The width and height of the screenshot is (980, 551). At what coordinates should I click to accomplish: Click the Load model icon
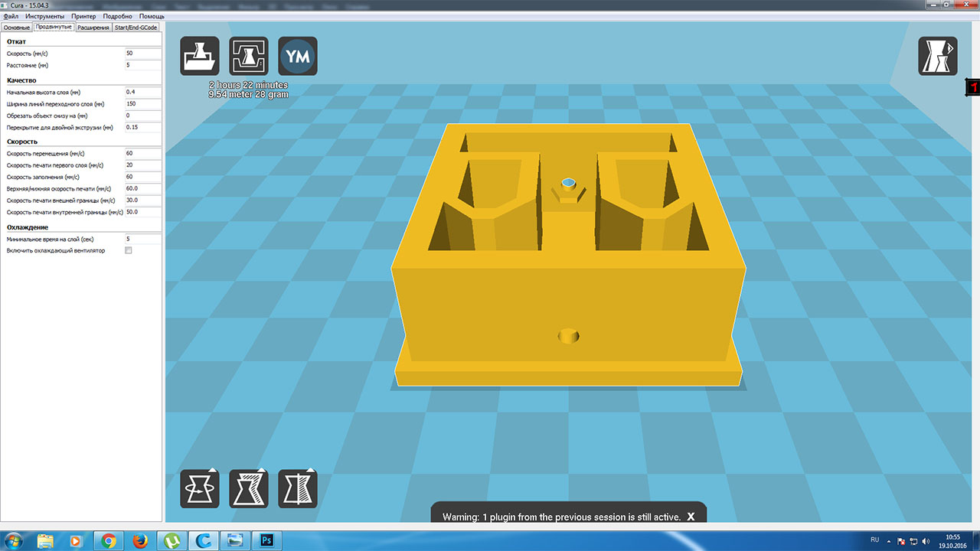coord(200,56)
